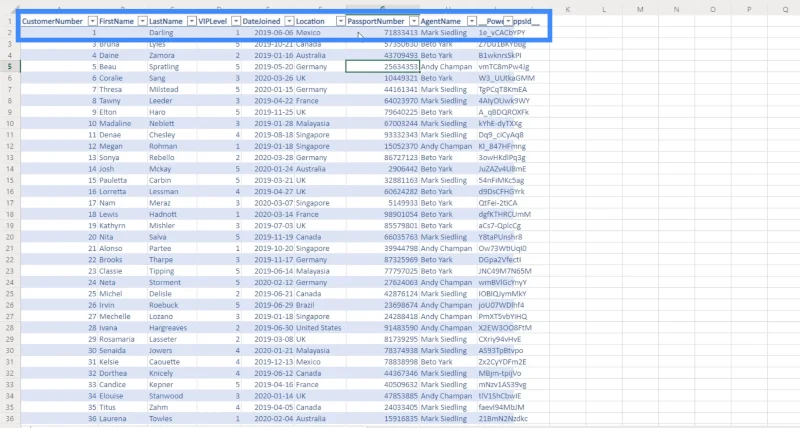
Task: Click passport number 15052370 cell
Action: point(383,146)
